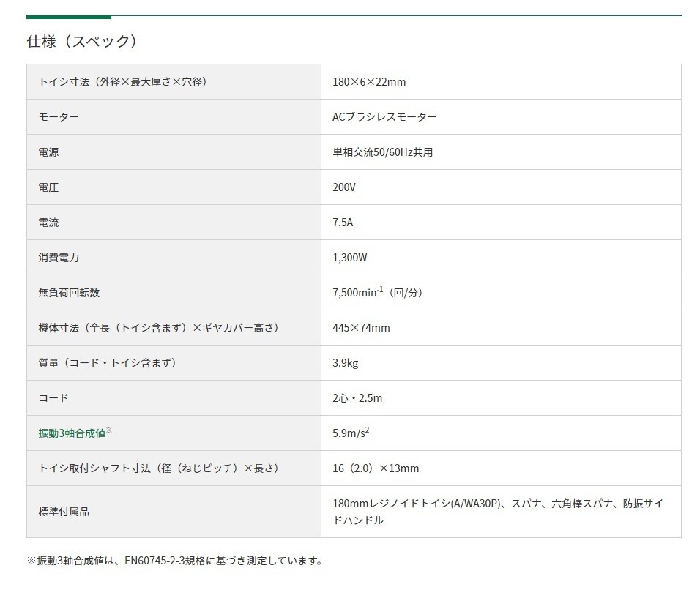Select the 単相交流50/60Hz共用 value
The width and height of the screenshot is (700, 590).
383,152
